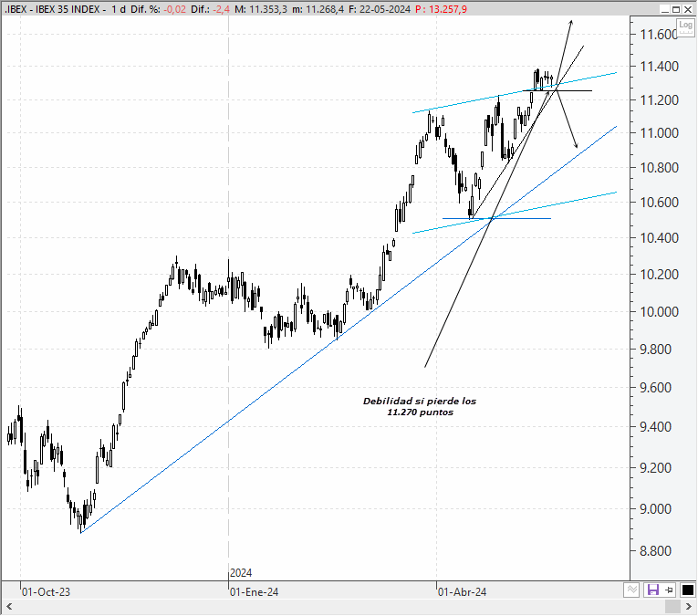Click the 'M: 11.353,3' maximum value

point(261,9)
